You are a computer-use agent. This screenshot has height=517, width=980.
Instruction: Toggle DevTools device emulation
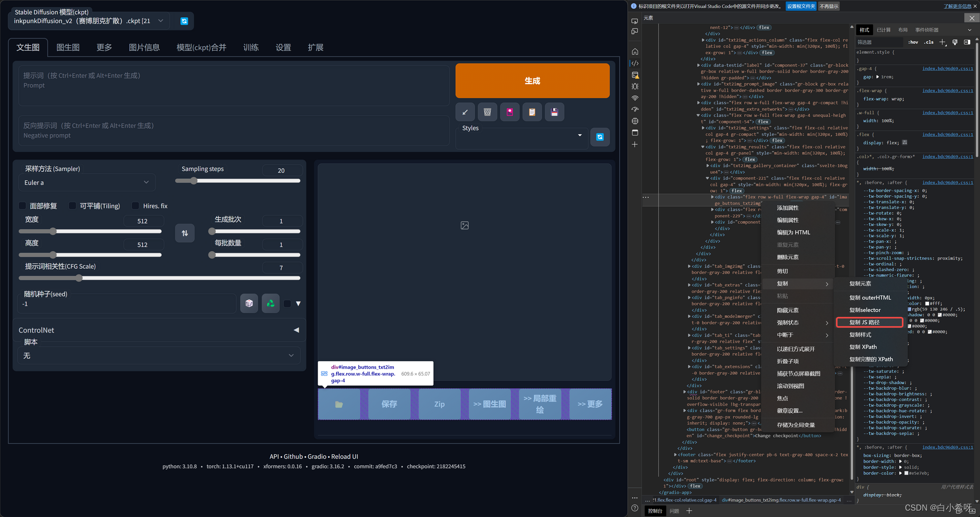tap(635, 31)
